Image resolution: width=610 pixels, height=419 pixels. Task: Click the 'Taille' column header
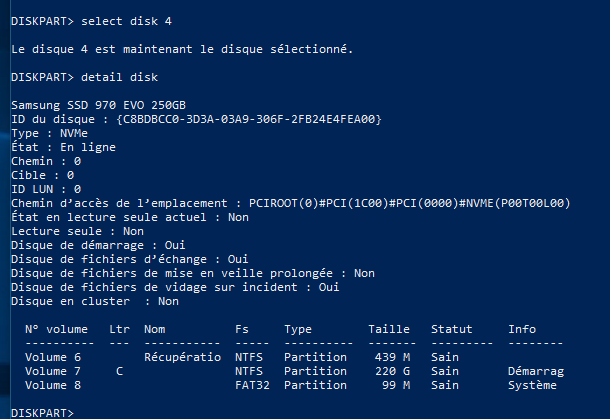(389, 329)
